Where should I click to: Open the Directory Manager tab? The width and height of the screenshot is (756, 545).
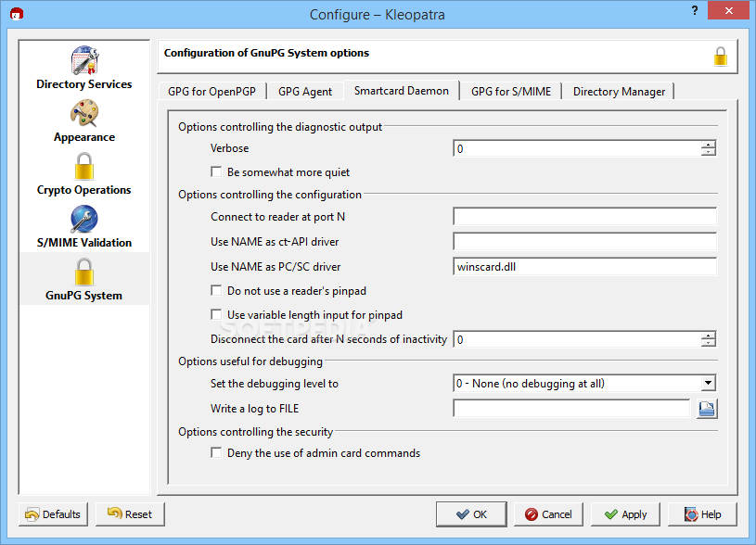coord(619,91)
